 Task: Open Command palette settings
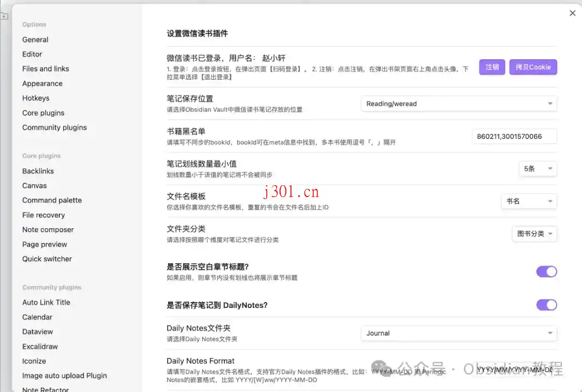click(52, 200)
